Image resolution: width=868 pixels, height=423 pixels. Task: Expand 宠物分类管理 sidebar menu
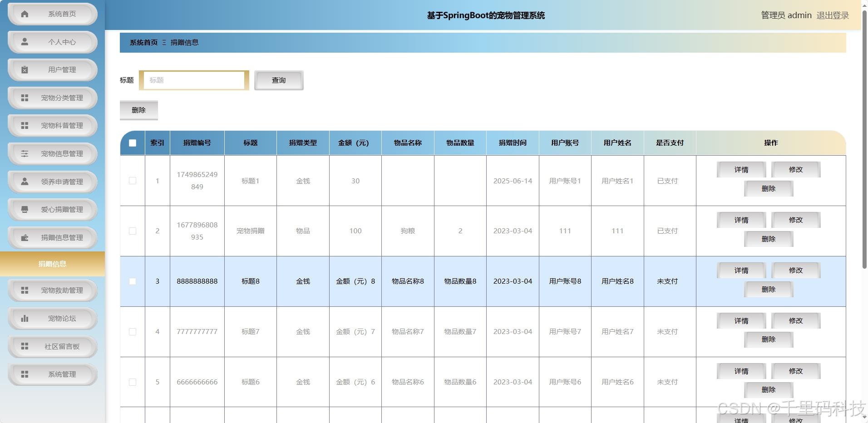tap(53, 98)
